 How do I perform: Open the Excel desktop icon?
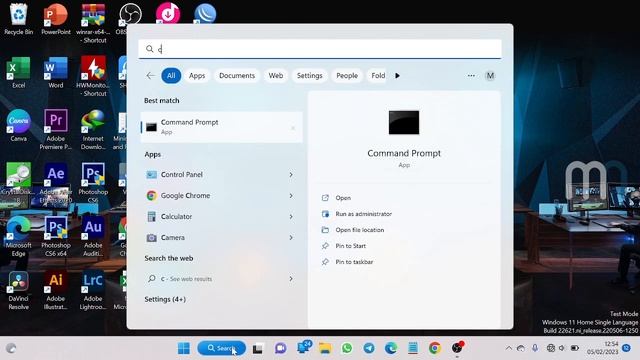[18, 73]
